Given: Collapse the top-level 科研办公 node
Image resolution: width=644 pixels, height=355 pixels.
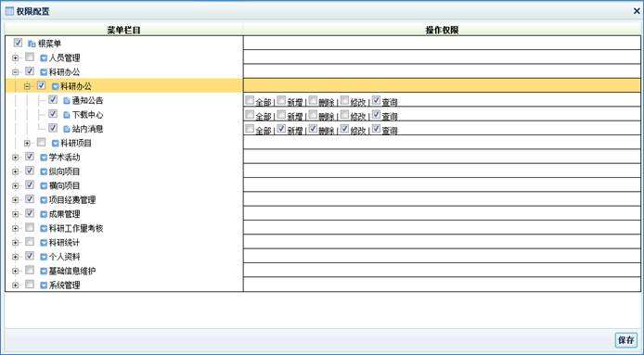Looking at the screenshot, I should (15, 72).
